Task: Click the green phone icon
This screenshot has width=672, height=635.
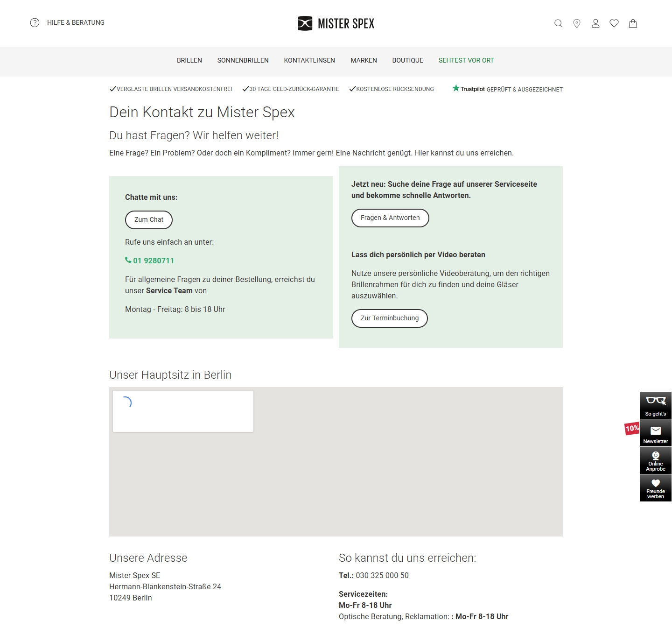Action: [128, 260]
